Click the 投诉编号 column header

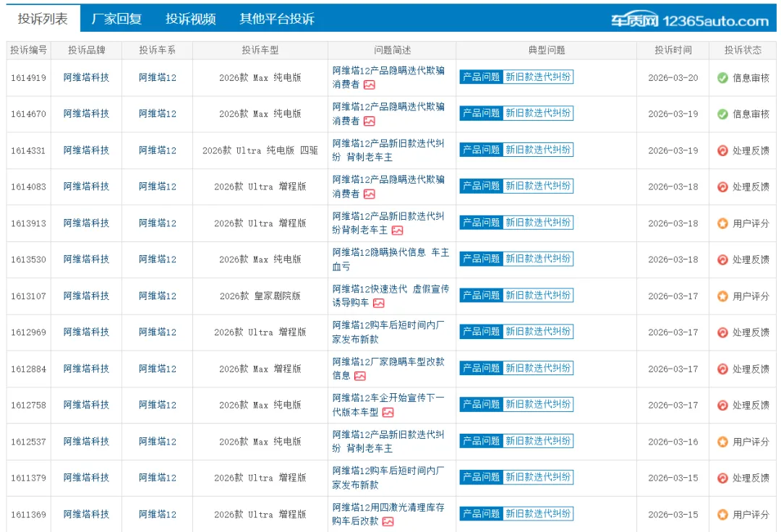point(28,51)
